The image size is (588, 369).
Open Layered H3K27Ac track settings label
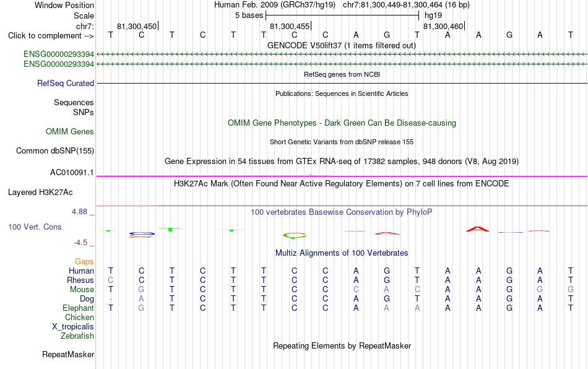40,193
